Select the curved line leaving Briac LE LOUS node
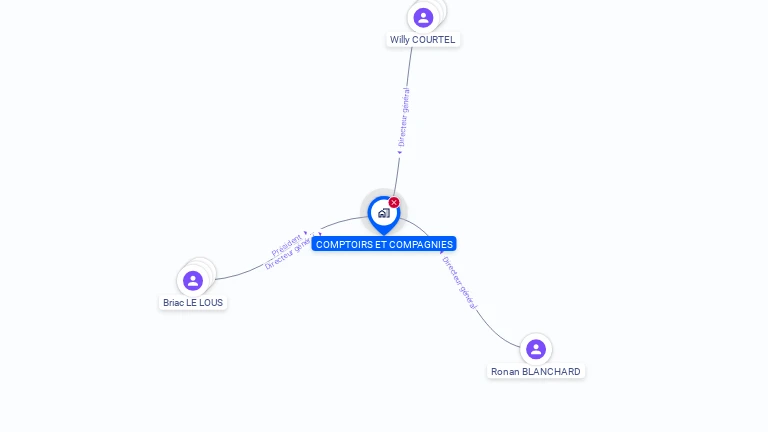 [x=240, y=273]
